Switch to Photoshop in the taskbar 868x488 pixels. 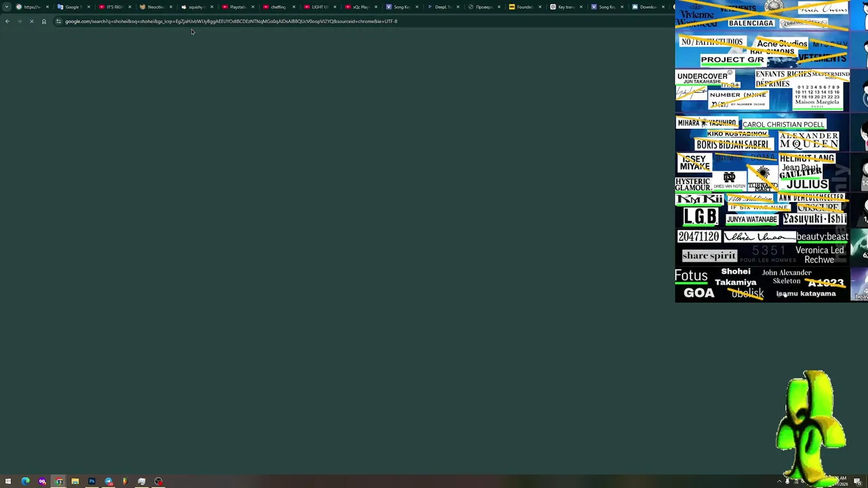(x=92, y=481)
